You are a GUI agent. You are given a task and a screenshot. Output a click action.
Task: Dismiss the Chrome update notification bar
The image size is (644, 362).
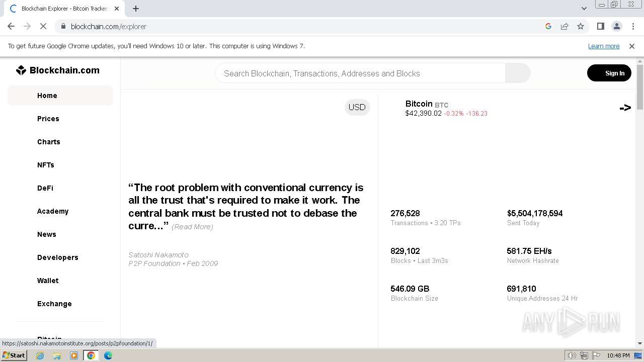pyautogui.click(x=632, y=46)
